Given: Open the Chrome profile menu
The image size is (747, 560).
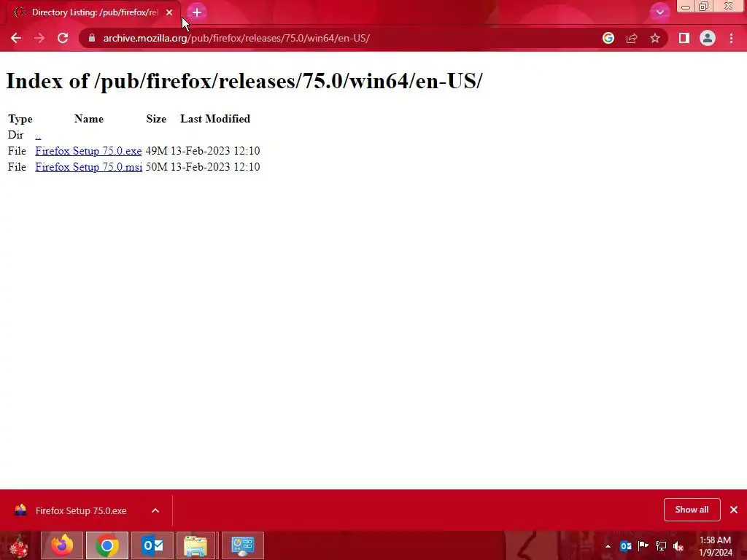Looking at the screenshot, I should pyautogui.click(x=708, y=38).
